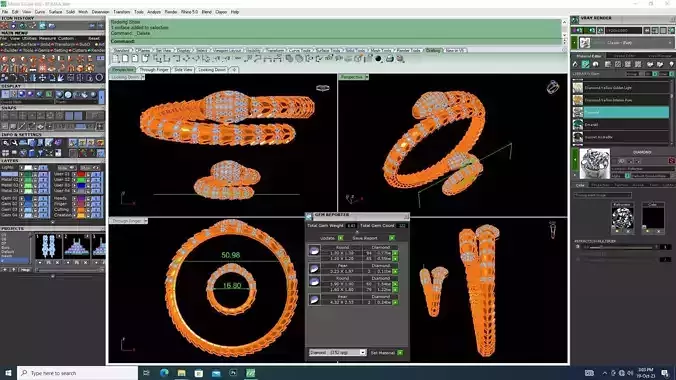Screen dimensions: 676x380
Task: Click the select arrow for Heads layer
Action: pyautogui.click(x=74, y=198)
